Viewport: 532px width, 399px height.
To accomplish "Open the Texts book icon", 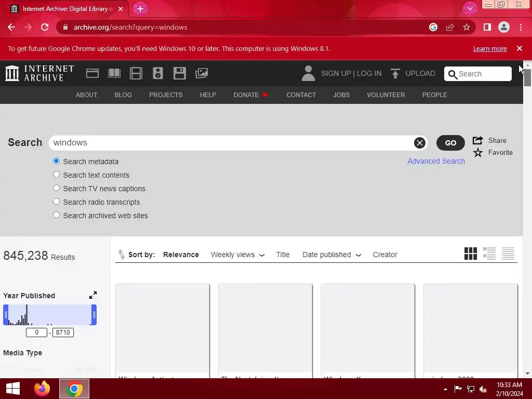I will 114,73.
